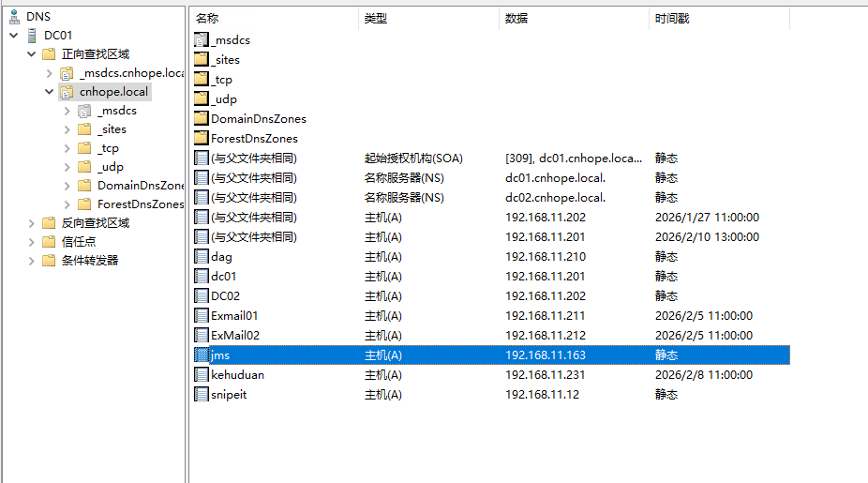Click the DomainDnsZones folder icon in list pane
The image size is (868, 483).
202,118
